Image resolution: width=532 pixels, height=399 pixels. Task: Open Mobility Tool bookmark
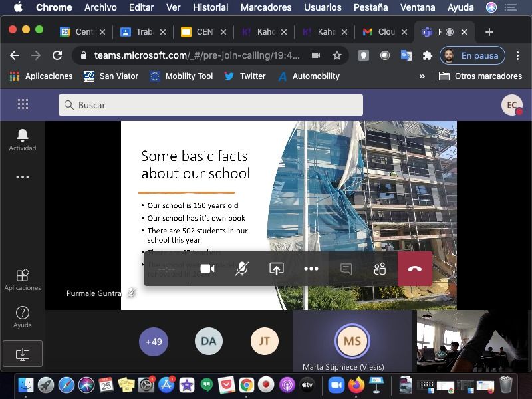click(182, 76)
